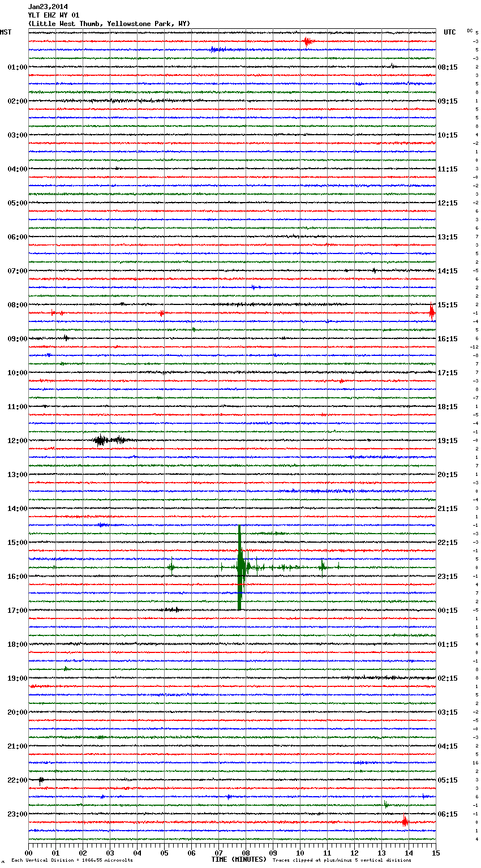Click the station code YLT EHZ WY 01
481x868 pixels.
point(54,15)
